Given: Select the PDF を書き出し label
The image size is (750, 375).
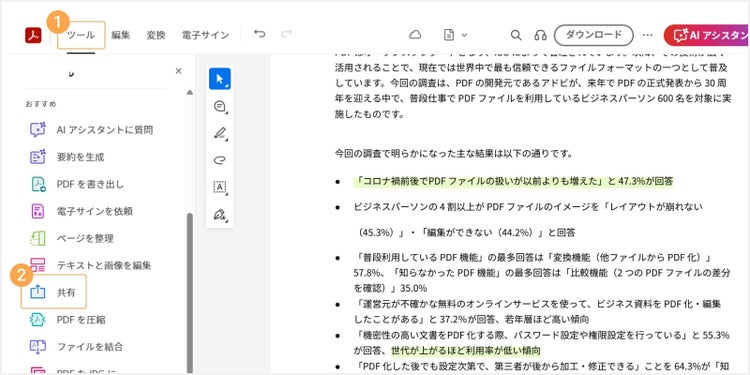Looking at the screenshot, I should coord(90,184).
